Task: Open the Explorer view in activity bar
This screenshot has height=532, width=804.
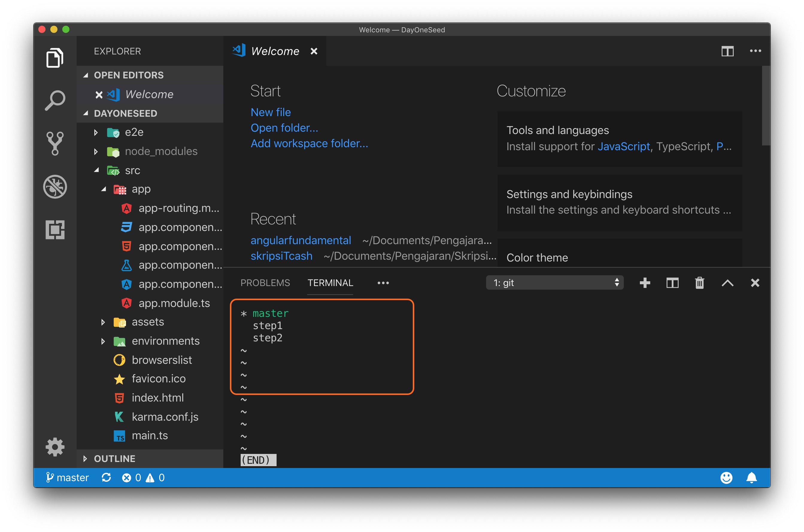Action: pyautogui.click(x=55, y=58)
